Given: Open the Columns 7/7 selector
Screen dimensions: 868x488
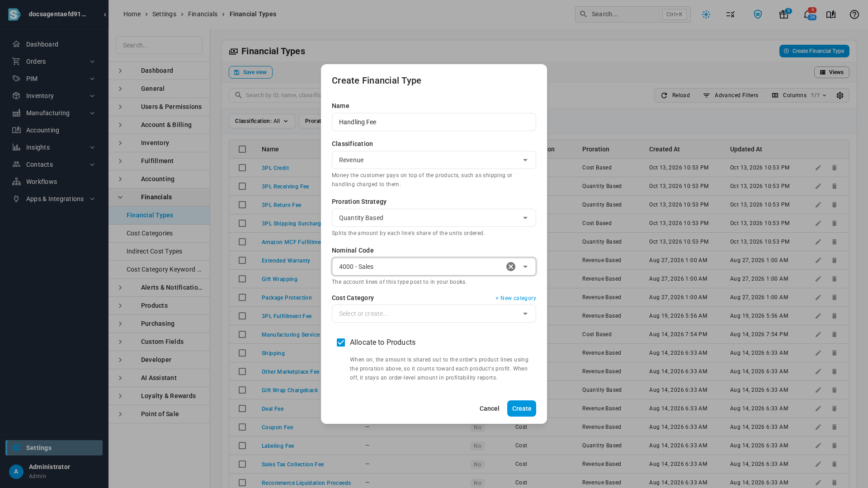Looking at the screenshot, I should [x=799, y=95].
